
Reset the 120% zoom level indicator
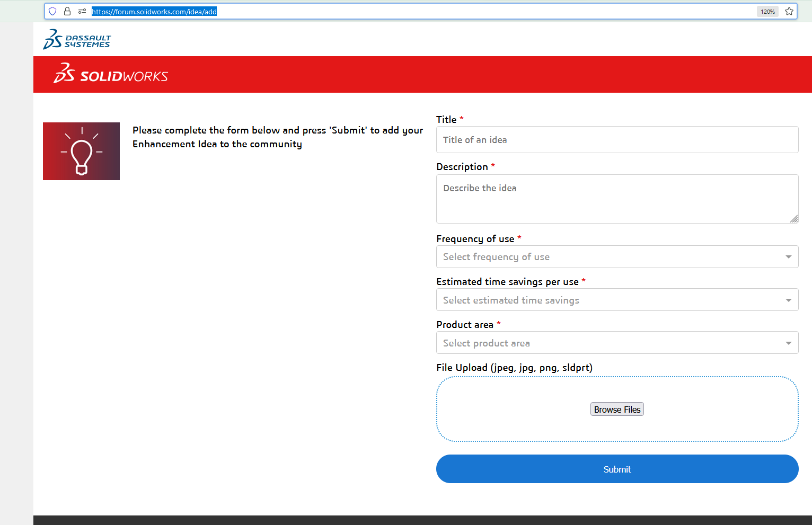[767, 12]
